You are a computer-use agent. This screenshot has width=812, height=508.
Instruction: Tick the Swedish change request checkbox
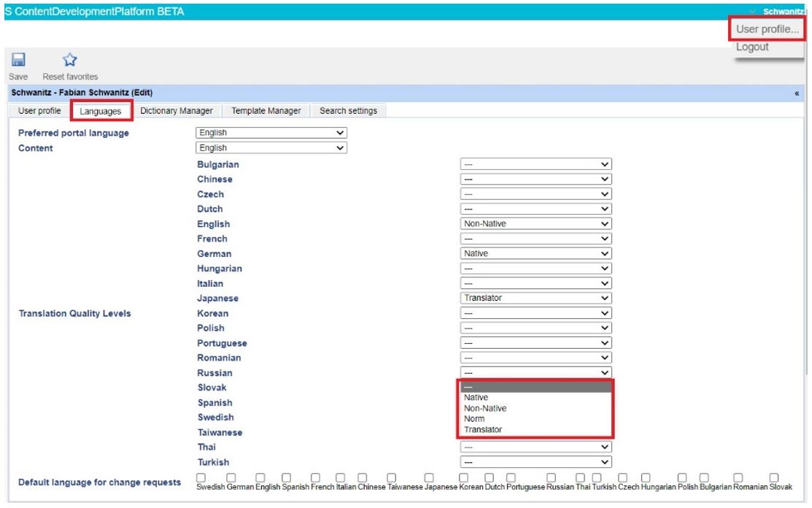point(201,477)
